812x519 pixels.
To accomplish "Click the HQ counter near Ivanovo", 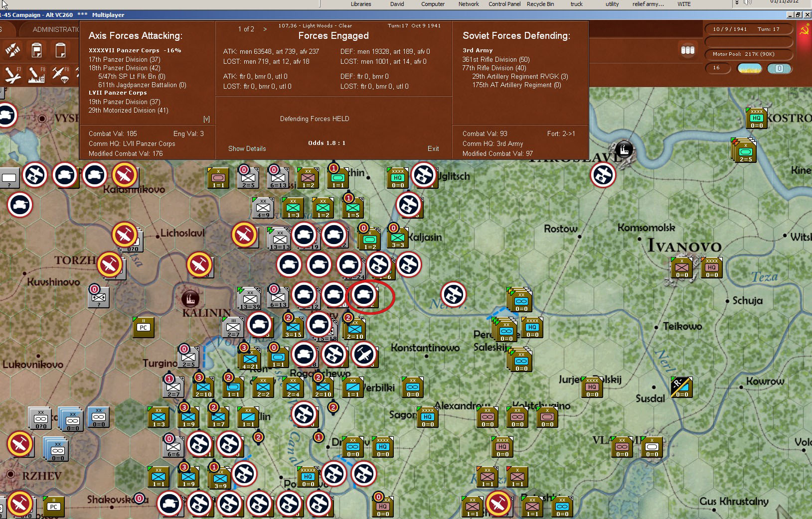I will point(712,267).
